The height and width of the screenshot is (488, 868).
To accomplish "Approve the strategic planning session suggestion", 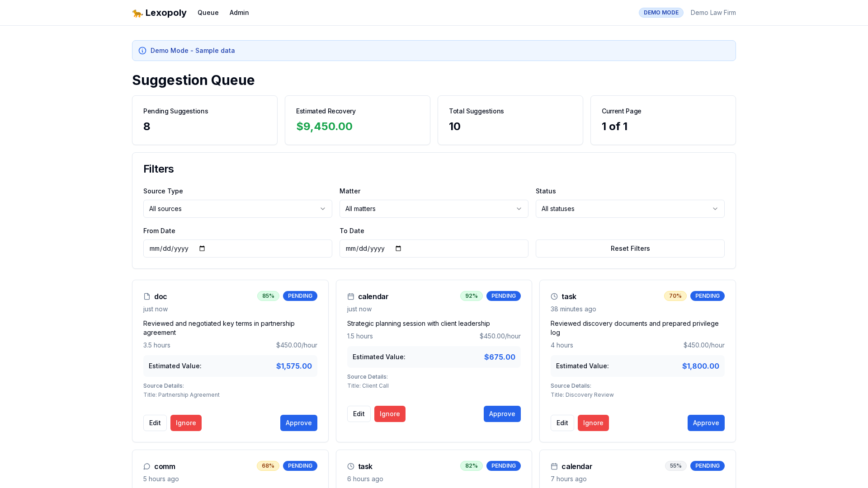I will click(502, 414).
